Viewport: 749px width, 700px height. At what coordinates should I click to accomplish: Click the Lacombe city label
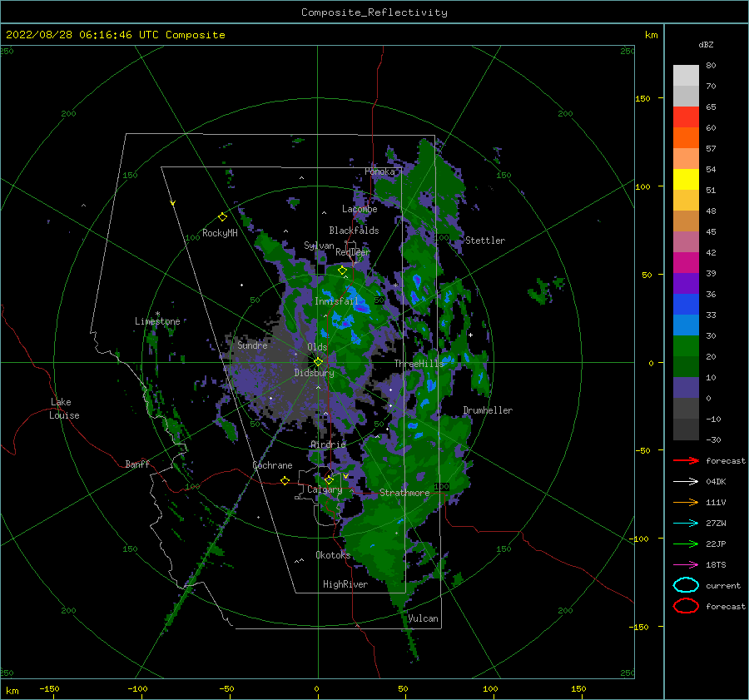(x=360, y=209)
